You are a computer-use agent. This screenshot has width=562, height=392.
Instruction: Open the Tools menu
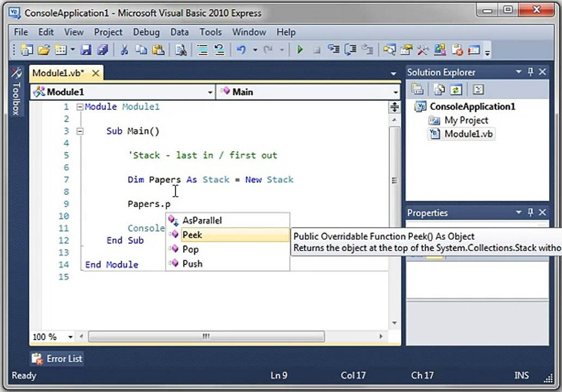[x=210, y=32]
